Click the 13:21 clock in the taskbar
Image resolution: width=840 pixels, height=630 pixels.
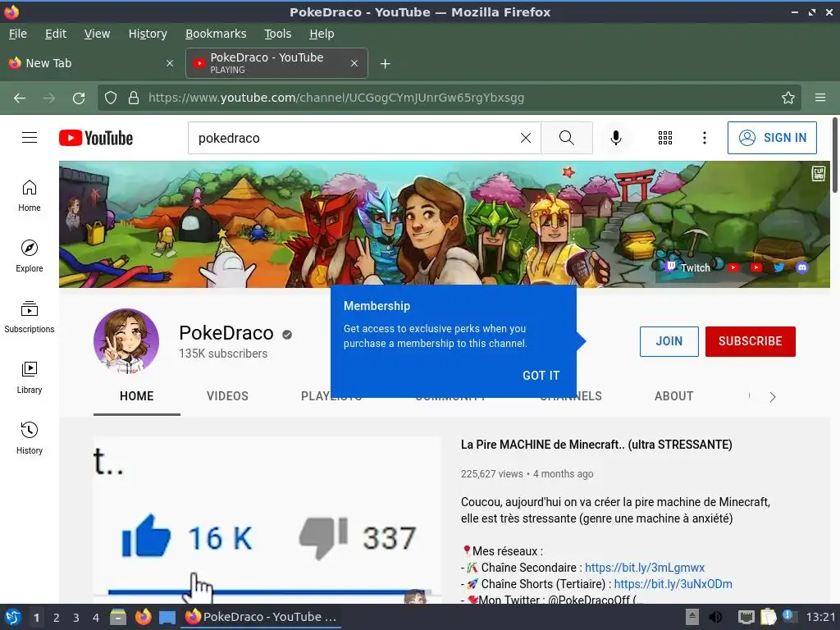point(820,617)
